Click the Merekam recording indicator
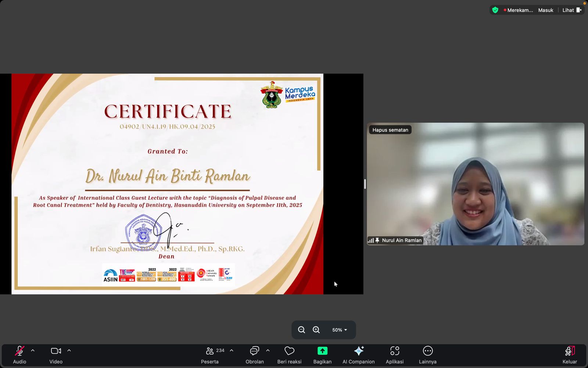The image size is (588, 368). 518,10
